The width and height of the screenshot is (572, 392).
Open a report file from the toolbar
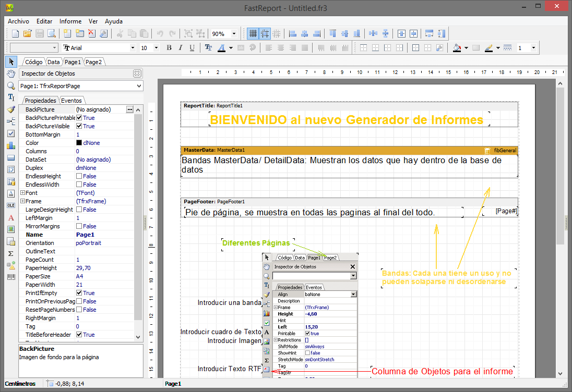pyautogui.click(x=27, y=34)
